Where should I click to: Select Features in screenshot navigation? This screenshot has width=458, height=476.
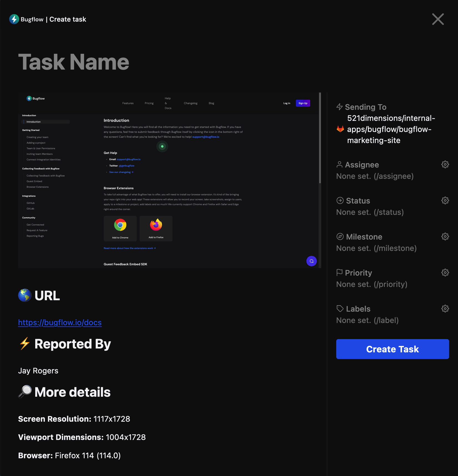[x=128, y=103]
